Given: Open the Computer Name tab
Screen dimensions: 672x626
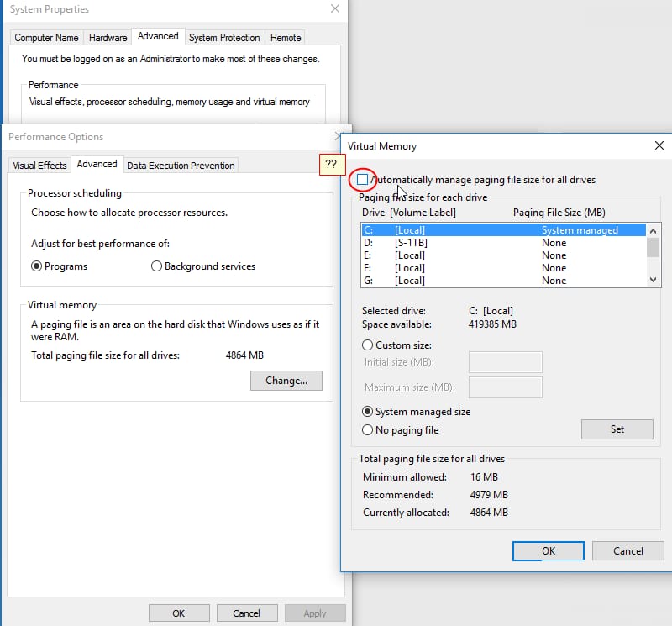Looking at the screenshot, I should tap(46, 38).
